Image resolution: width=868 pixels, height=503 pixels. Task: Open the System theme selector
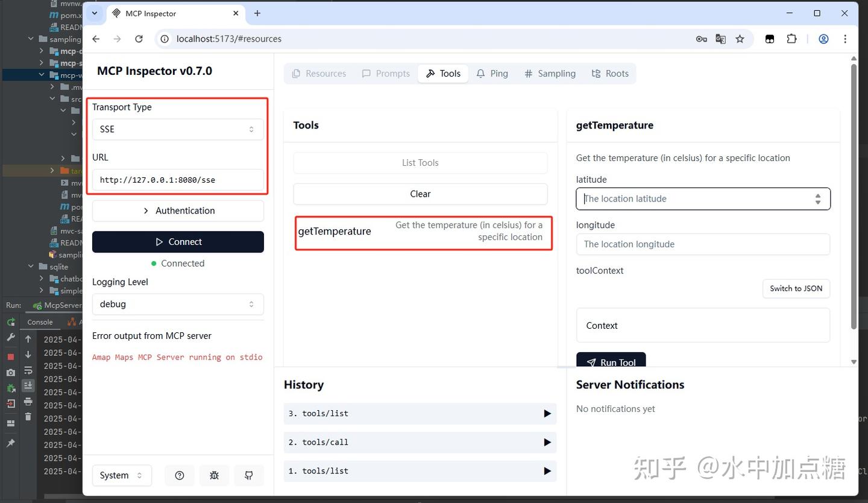[x=122, y=475]
